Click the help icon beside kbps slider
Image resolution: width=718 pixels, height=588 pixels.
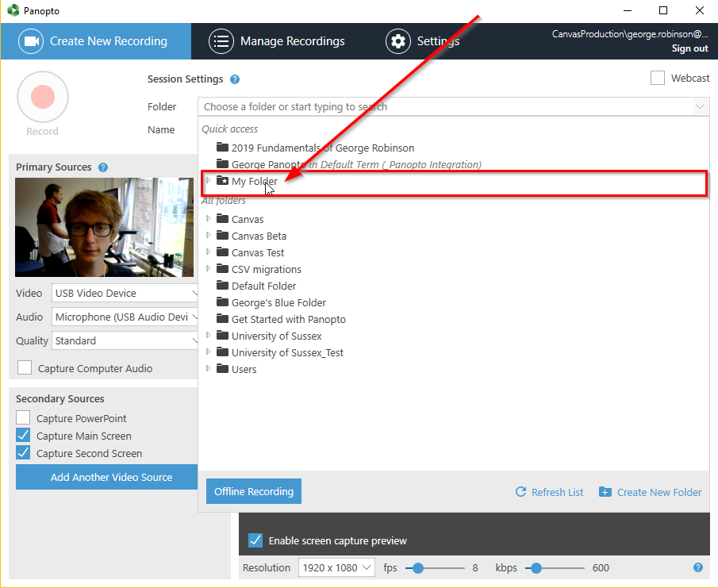coord(698,568)
